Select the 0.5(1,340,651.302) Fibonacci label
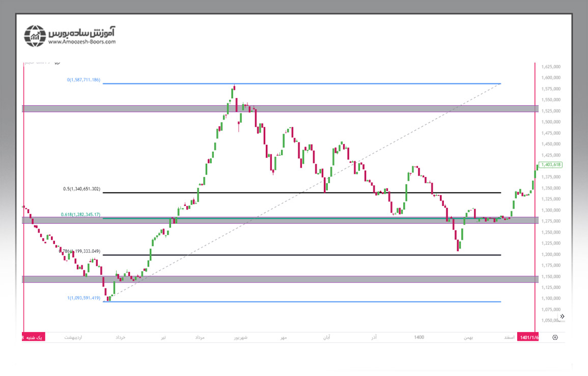The height and width of the screenshot is (376, 588). click(x=81, y=189)
